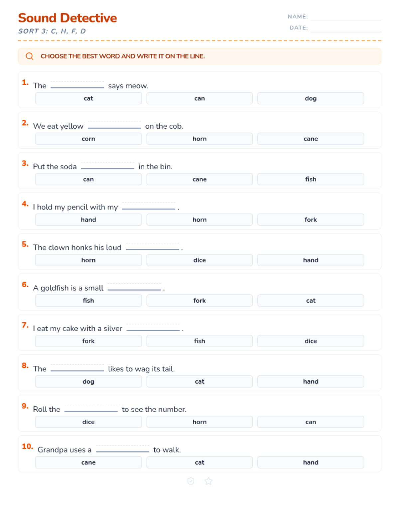Click the star icon at worksheet bottom

point(208,481)
